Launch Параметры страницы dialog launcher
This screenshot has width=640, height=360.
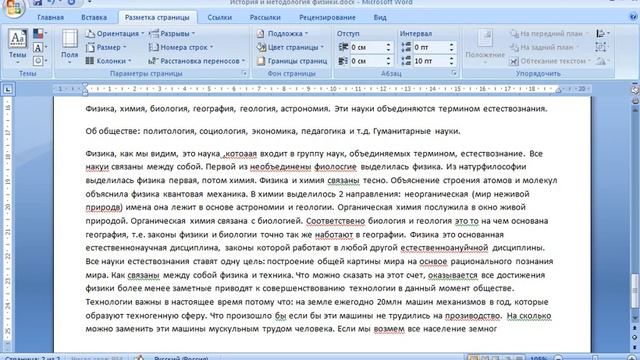[244, 73]
